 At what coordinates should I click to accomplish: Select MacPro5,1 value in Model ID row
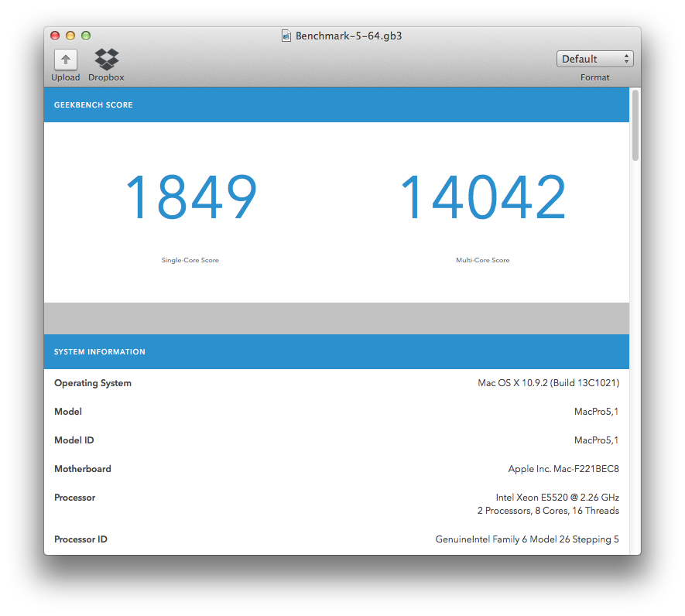coord(596,440)
